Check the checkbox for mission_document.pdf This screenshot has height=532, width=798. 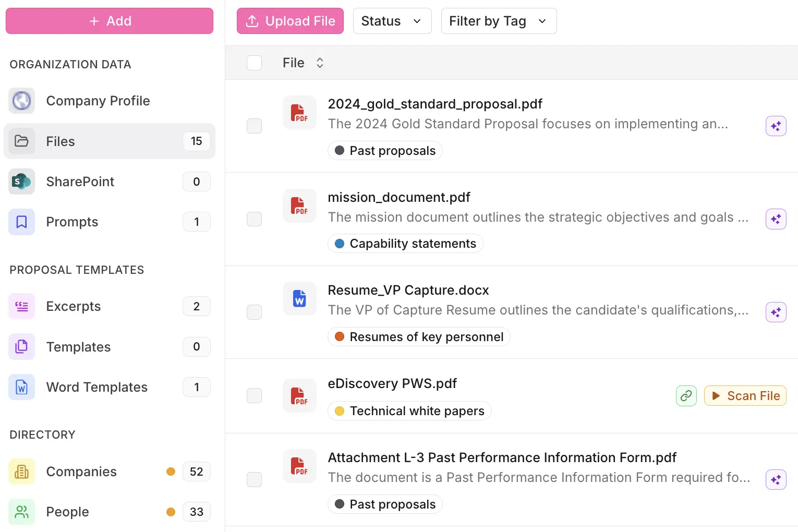pyautogui.click(x=254, y=219)
